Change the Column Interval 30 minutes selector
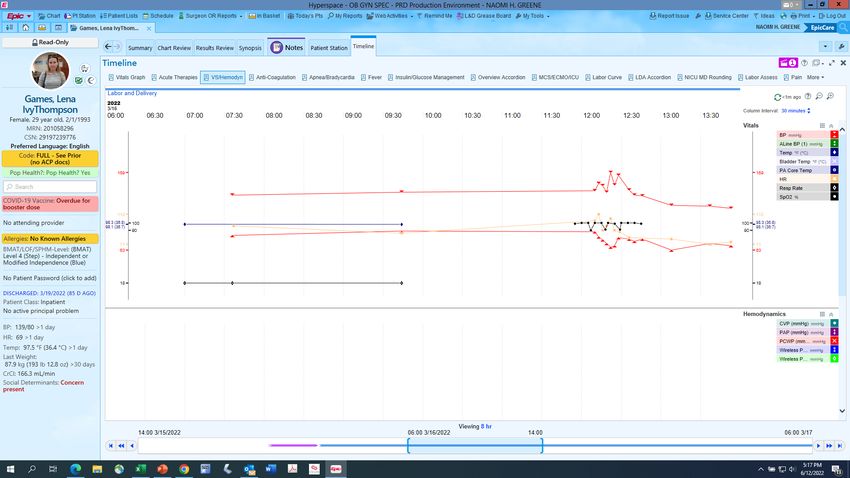Screen dimensions: 850x478 pyautogui.click(x=795, y=111)
